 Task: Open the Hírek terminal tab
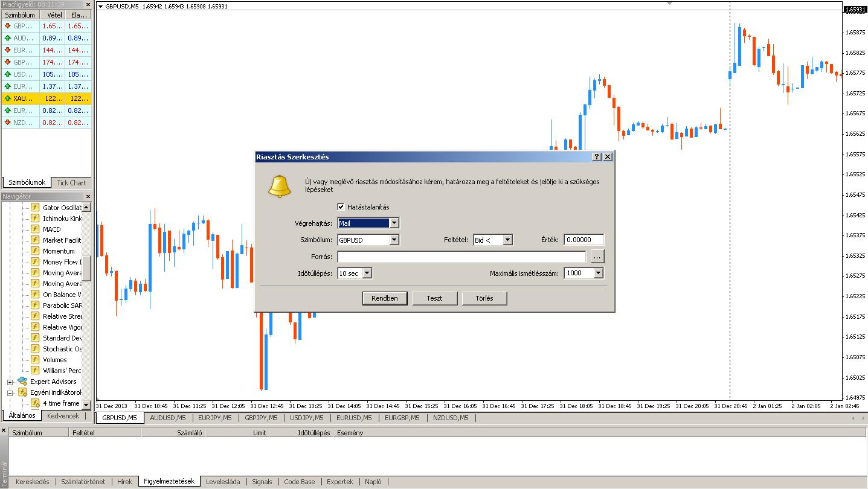click(x=124, y=482)
